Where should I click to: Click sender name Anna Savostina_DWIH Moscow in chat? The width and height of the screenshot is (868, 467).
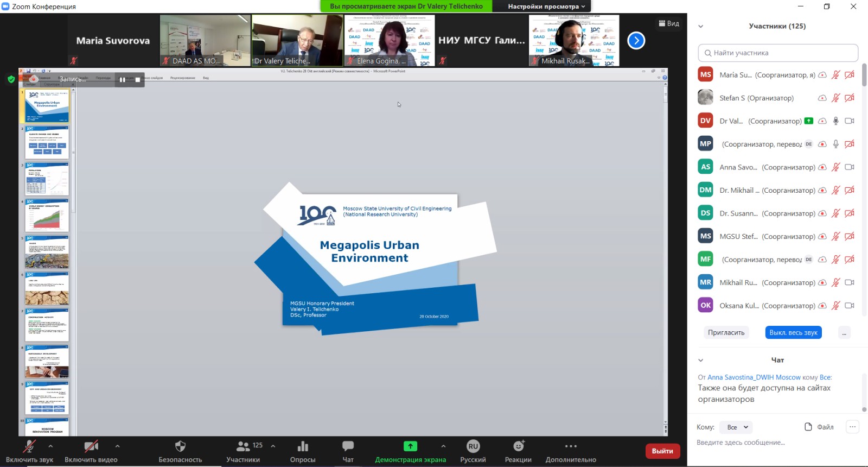(754, 377)
